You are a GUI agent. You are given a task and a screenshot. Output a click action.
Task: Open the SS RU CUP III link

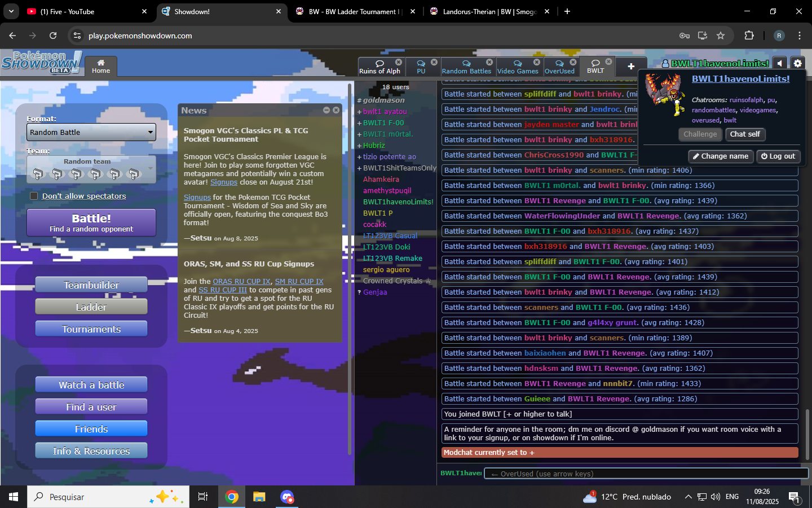223,290
